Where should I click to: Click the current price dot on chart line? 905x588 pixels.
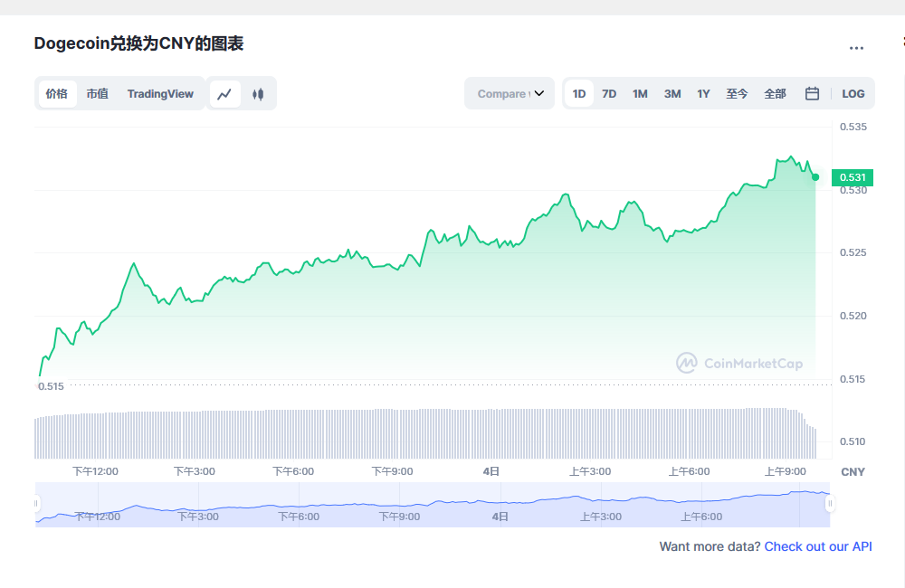coord(815,177)
